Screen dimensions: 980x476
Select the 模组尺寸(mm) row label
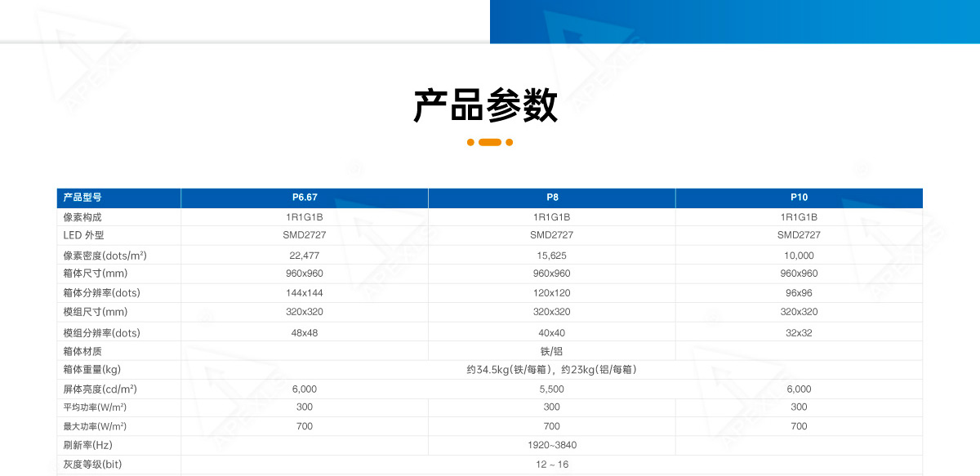click(96, 312)
